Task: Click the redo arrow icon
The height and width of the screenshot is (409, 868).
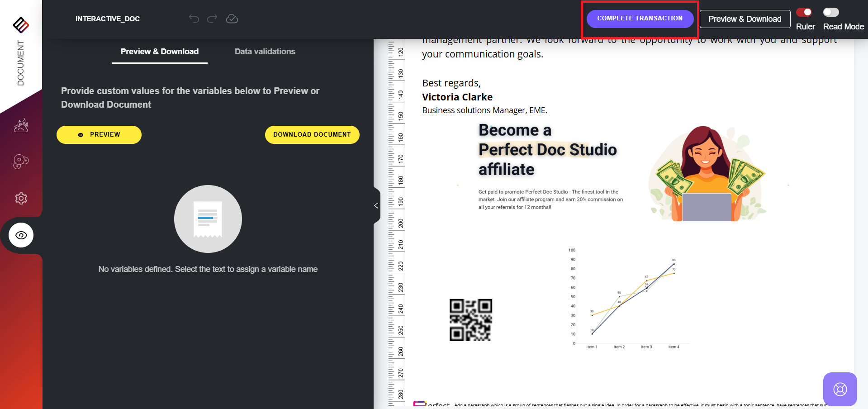Action: pyautogui.click(x=212, y=19)
